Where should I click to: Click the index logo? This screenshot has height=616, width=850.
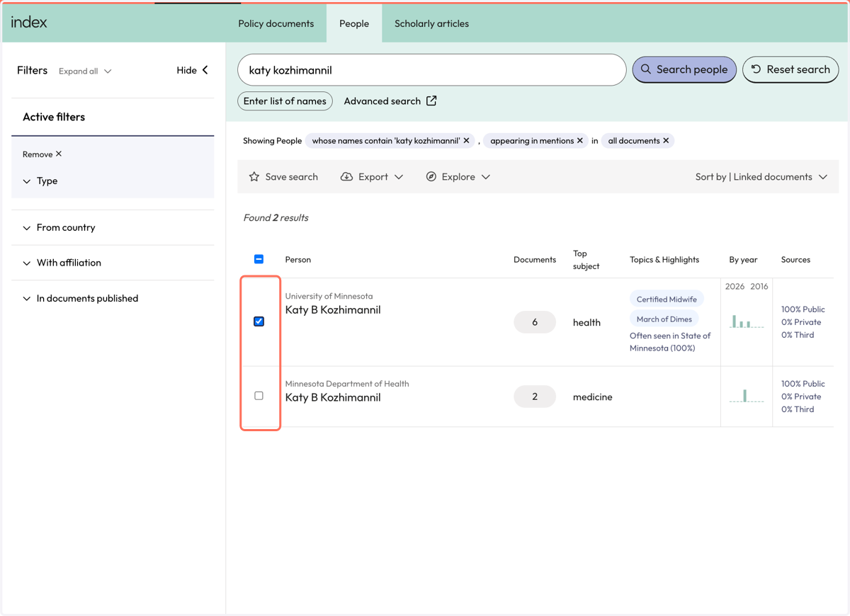point(29,22)
